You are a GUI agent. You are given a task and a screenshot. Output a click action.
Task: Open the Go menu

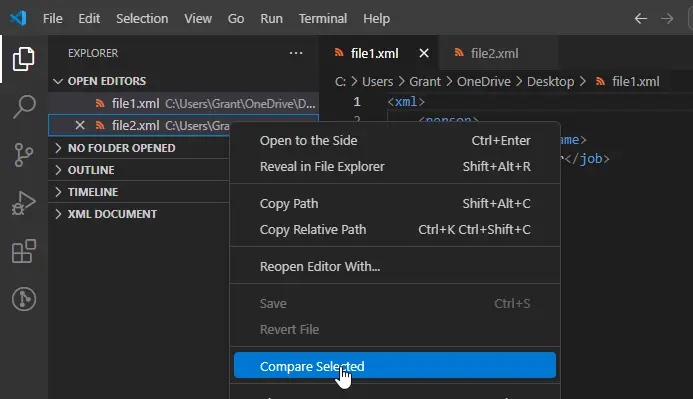click(236, 19)
